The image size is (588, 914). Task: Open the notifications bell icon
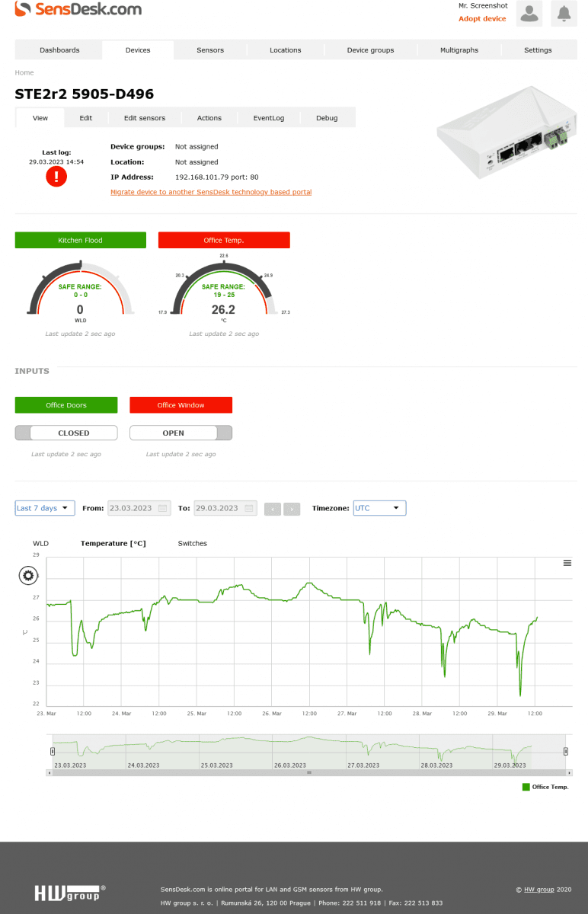coord(564,14)
